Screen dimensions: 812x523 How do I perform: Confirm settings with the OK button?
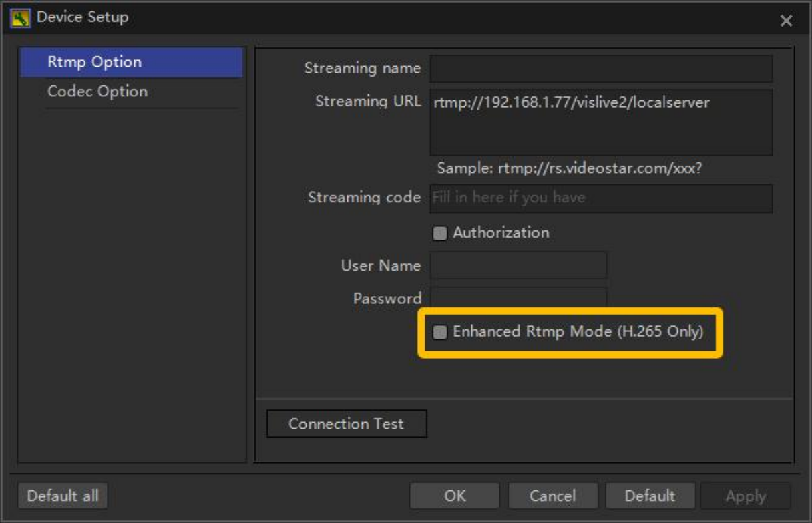[x=455, y=496]
